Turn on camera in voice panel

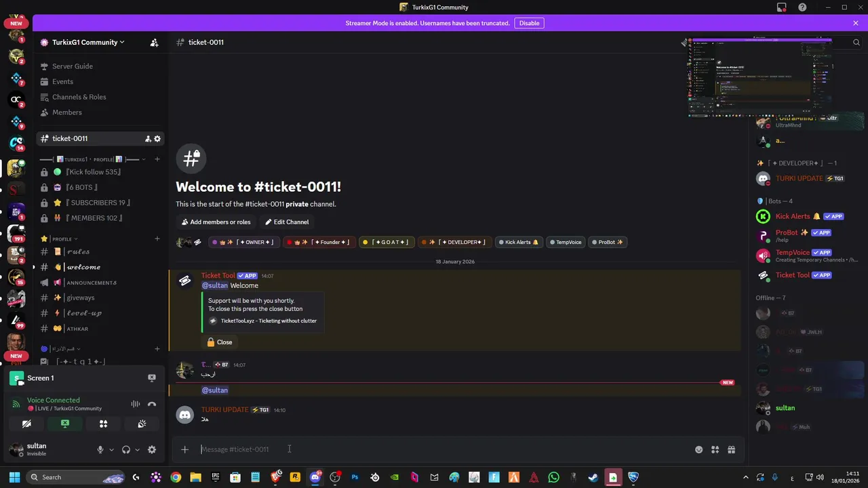point(26,424)
